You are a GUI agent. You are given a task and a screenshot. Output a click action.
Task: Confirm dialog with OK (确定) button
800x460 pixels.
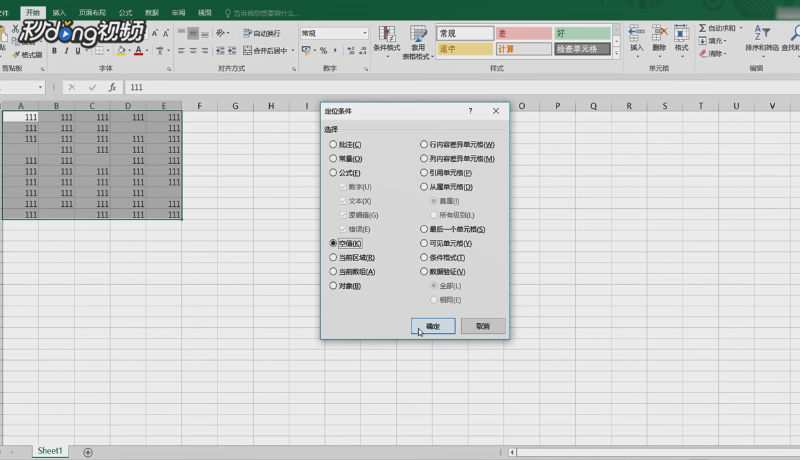point(433,326)
